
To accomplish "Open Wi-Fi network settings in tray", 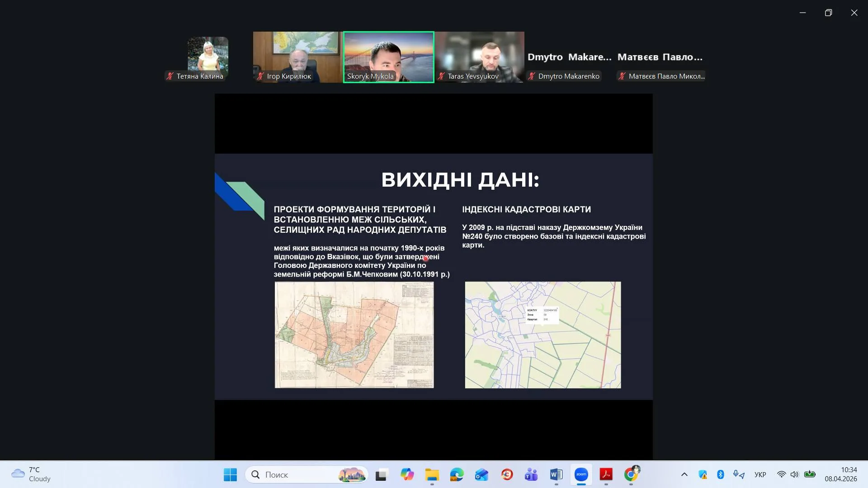I will click(x=781, y=474).
